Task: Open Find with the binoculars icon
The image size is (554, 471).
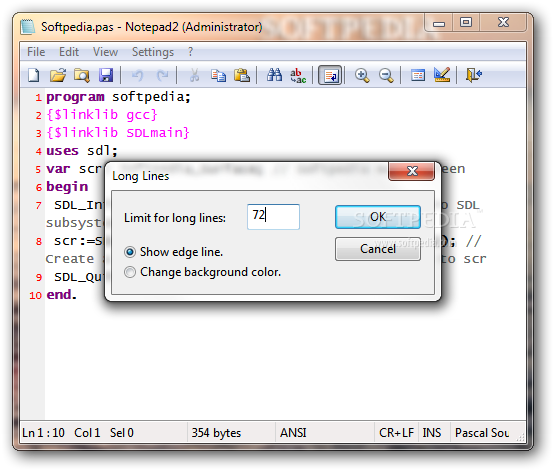Action: (275, 75)
